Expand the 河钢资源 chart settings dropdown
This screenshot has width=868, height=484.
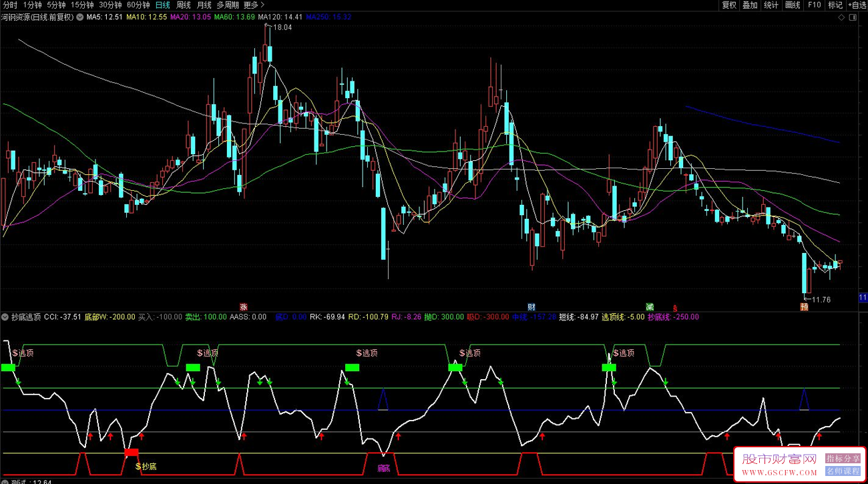coord(79,17)
